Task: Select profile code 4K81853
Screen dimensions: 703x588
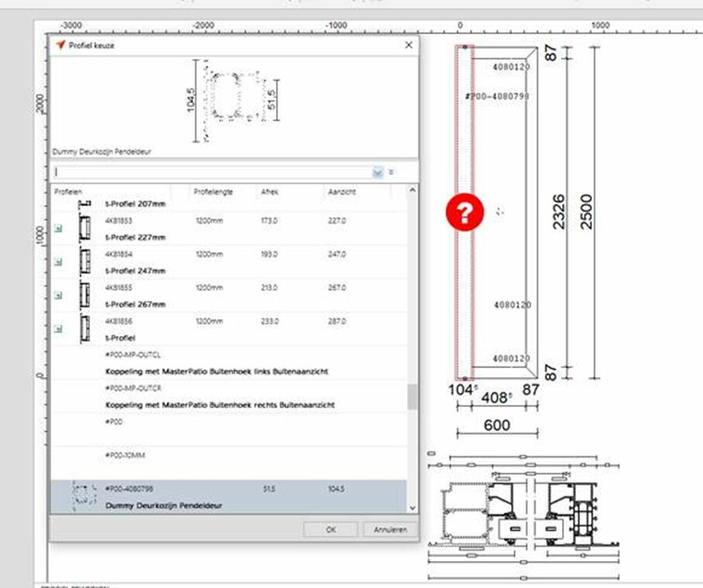Action: pos(119,221)
